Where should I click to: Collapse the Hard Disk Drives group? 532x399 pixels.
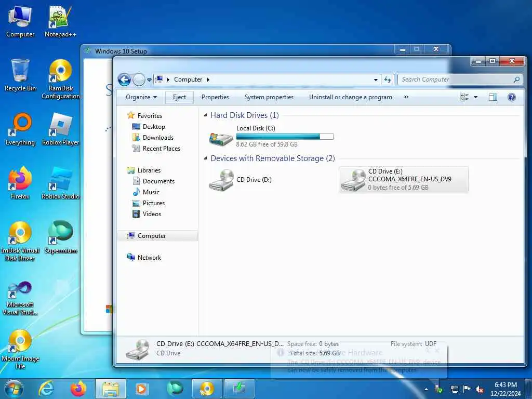(205, 115)
